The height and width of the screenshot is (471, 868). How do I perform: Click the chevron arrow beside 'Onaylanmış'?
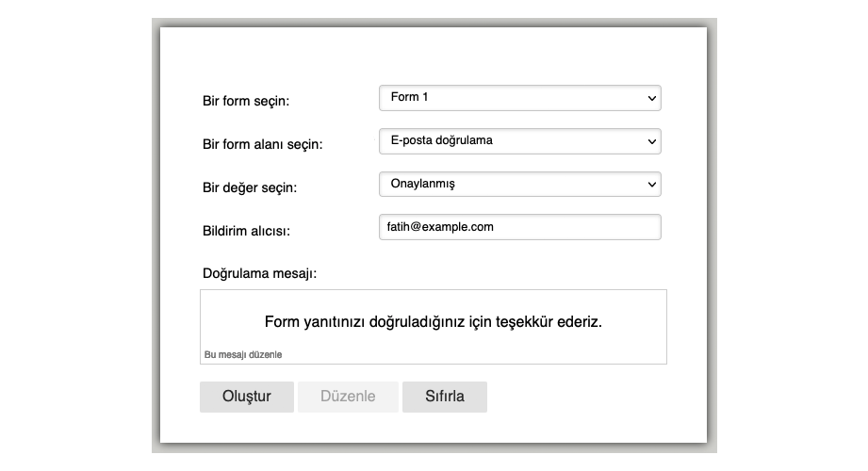coord(651,185)
